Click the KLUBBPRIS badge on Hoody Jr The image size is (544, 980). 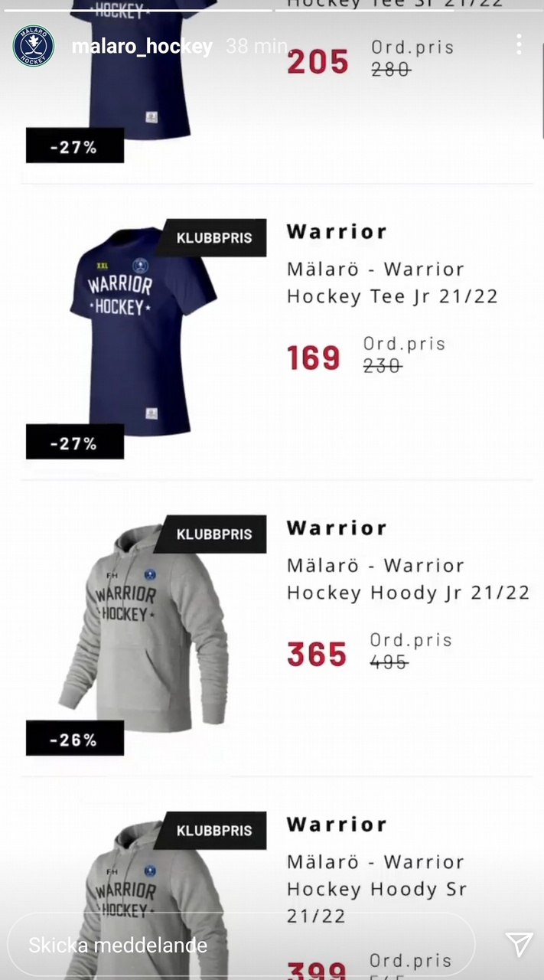coord(213,534)
